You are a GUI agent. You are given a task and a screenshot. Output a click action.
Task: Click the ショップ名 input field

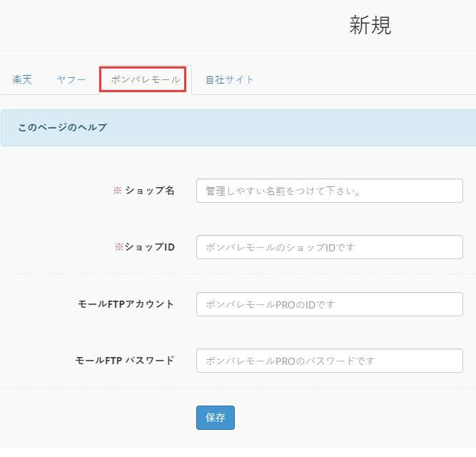pos(330,191)
